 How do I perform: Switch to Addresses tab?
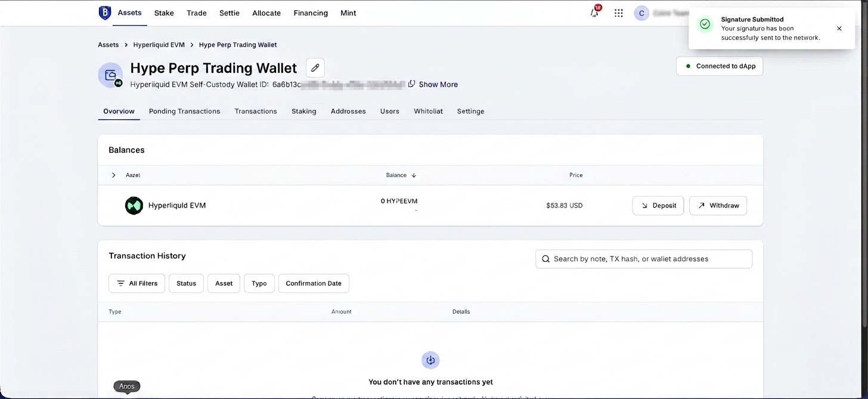(x=348, y=111)
